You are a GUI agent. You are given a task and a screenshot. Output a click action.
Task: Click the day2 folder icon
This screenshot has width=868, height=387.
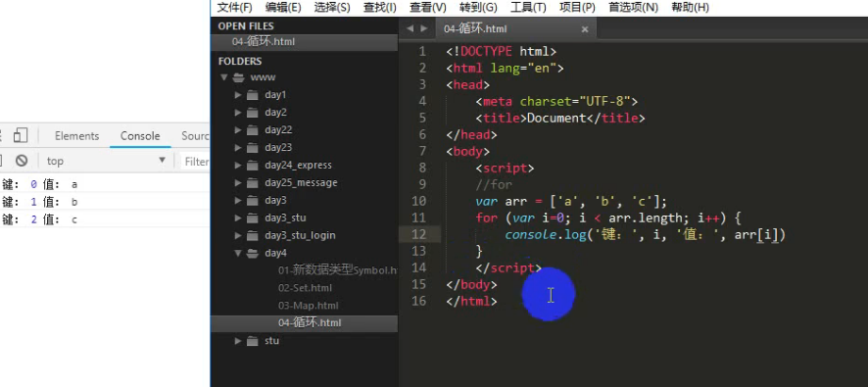(253, 113)
